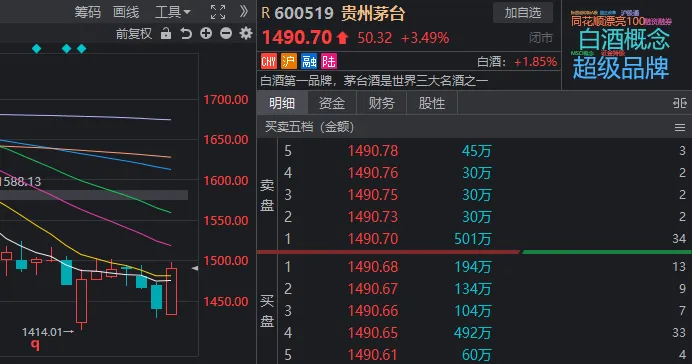Viewport: 692px width, 364px height.
Task: Switch the 前复权 price adjustment mode
Action: 134,34
